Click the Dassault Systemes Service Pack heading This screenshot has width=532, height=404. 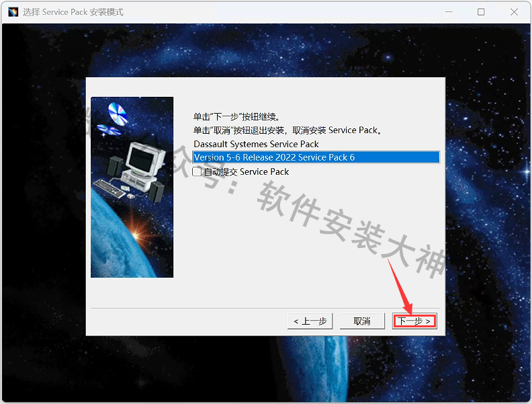tap(256, 144)
